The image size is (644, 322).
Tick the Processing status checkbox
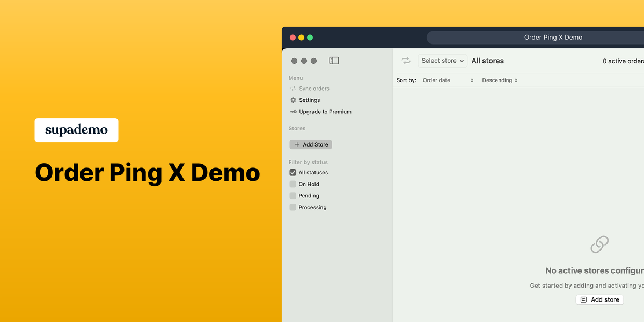(293, 207)
